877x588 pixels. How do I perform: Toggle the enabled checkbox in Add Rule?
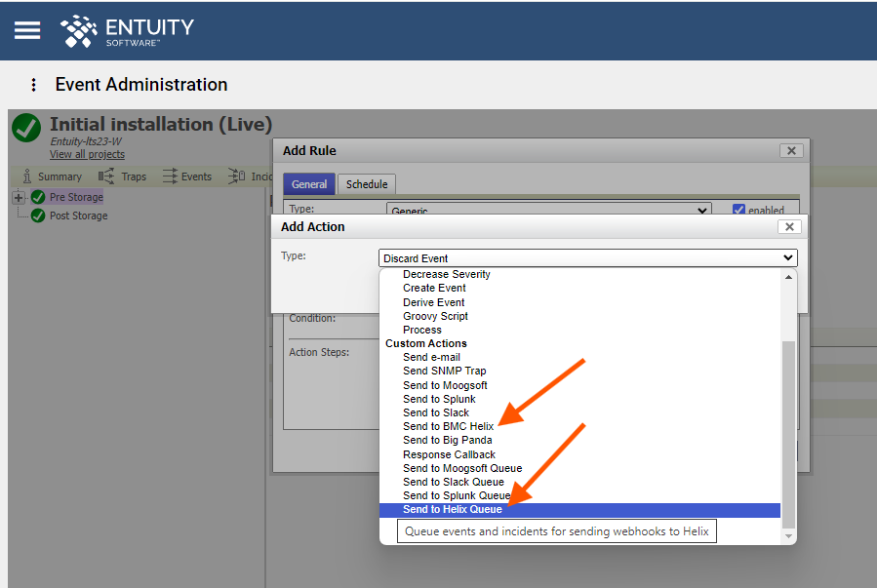tap(738, 210)
